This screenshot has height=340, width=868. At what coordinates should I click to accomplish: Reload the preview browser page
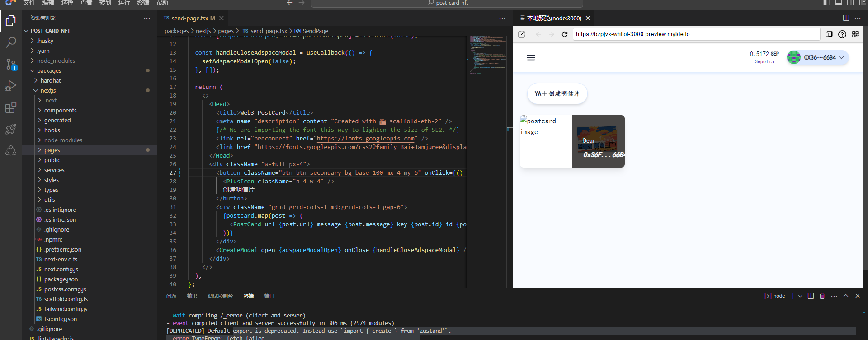click(564, 34)
